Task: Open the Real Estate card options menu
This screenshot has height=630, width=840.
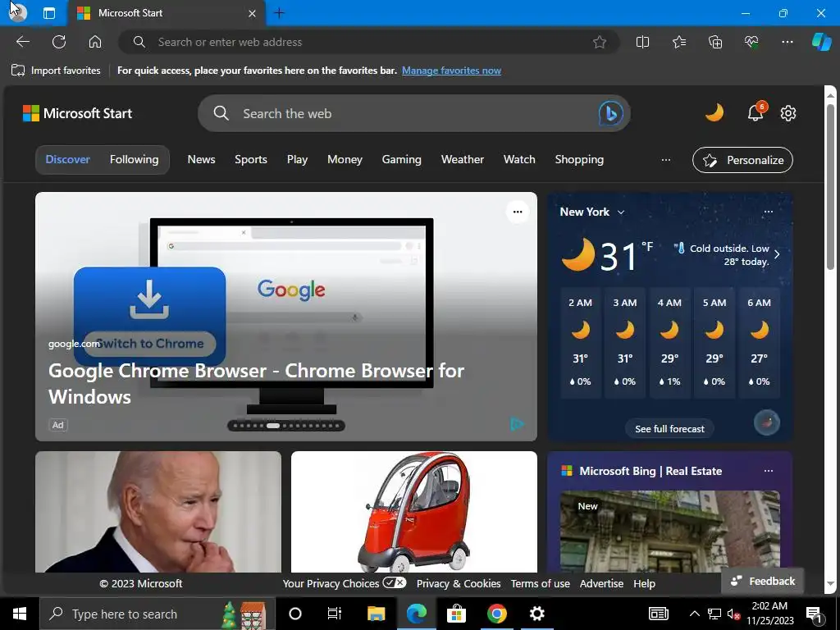Action: (x=768, y=471)
